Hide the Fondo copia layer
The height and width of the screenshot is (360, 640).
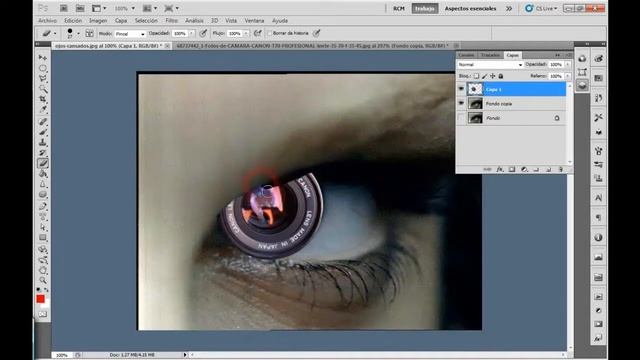tap(461, 104)
